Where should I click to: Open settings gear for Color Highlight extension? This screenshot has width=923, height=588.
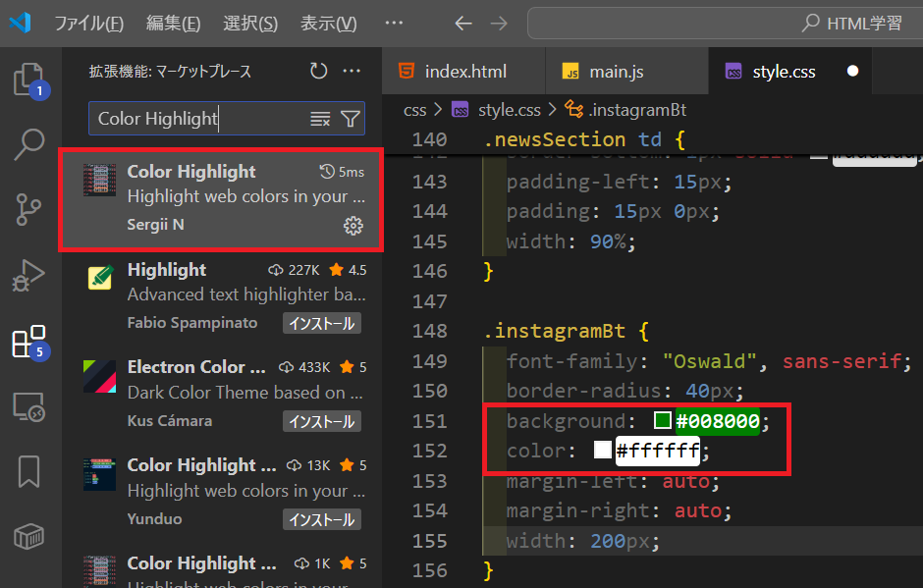coord(353,226)
